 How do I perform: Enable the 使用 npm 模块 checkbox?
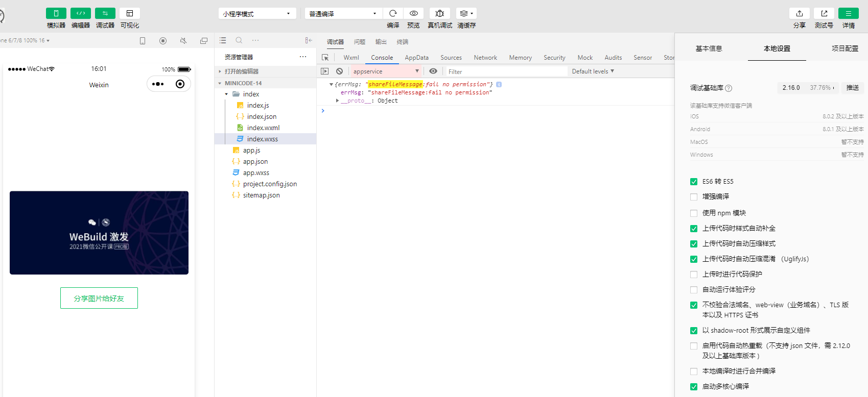click(694, 213)
